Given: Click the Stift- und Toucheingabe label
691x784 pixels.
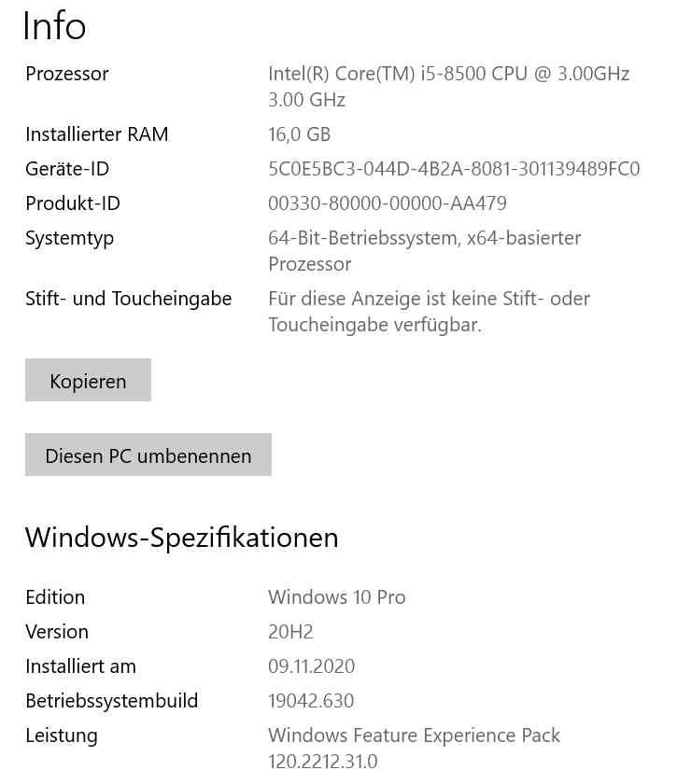Looking at the screenshot, I should pos(128,299).
